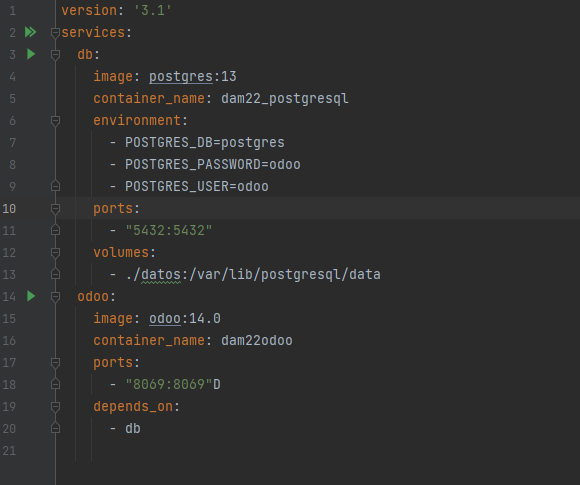Click fold-end marker on line 20
This screenshot has width=580, height=485.
coord(55,428)
